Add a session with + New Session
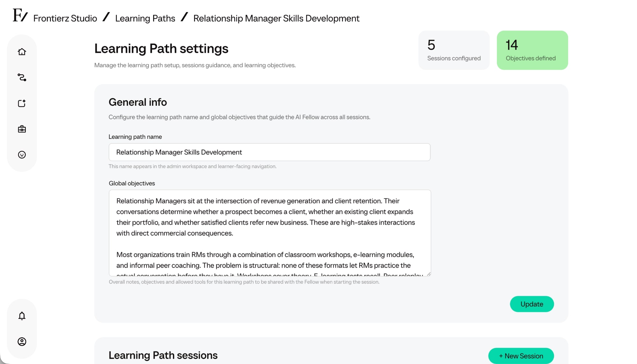Screen dimensions: 637x364 pos(521,356)
